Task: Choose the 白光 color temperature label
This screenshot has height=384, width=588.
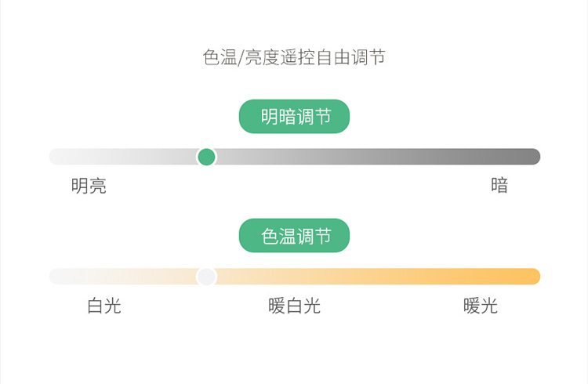Action: [x=103, y=306]
